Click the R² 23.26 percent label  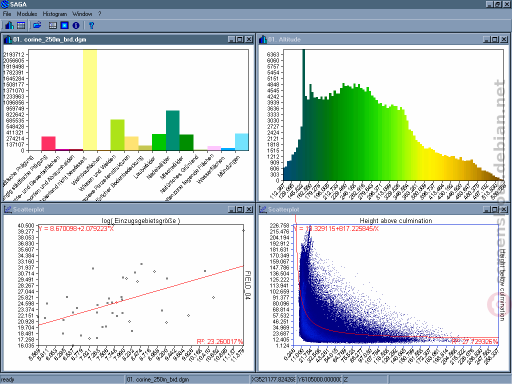tap(220, 341)
